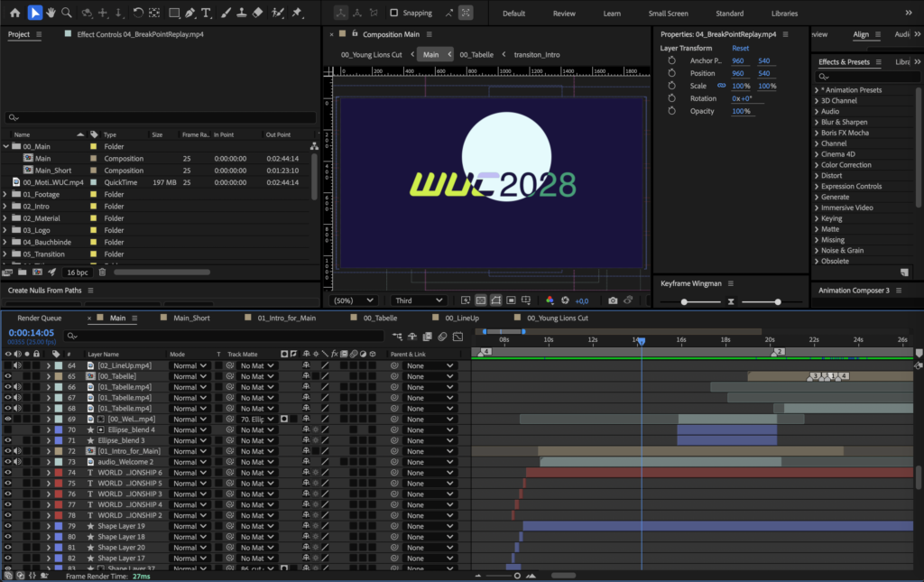Expand the 01_Footage folder in Project
The width and height of the screenshot is (924, 582).
[6, 194]
